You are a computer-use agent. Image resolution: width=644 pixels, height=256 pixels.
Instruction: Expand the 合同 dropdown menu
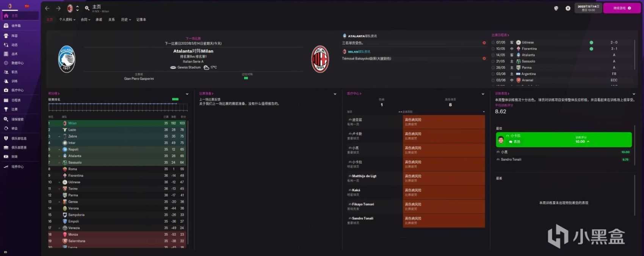pyautogui.click(x=85, y=20)
